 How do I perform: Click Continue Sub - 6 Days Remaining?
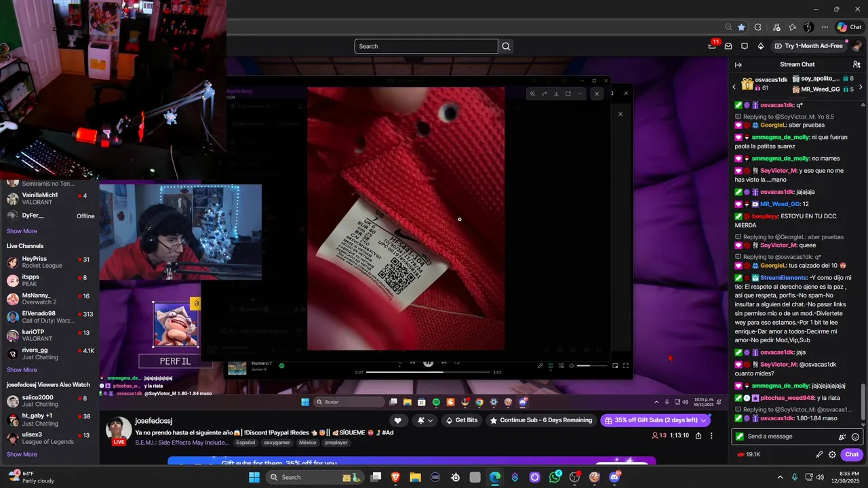541,420
